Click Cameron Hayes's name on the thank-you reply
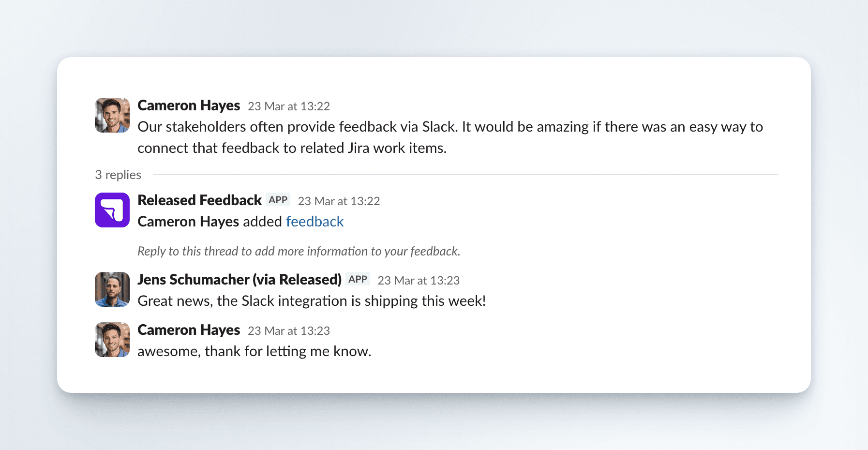The width and height of the screenshot is (868, 450). pos(189,330)
